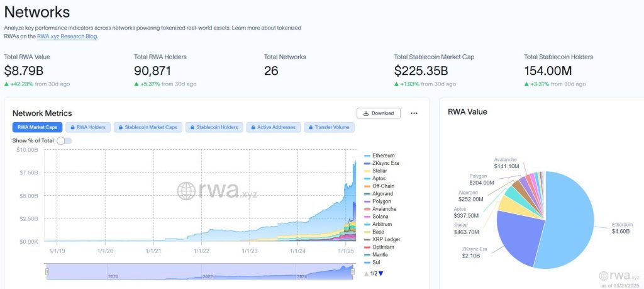Click the Network Metrics heading
Viewport: 644px width, 289px height.
tap(42, 113)
